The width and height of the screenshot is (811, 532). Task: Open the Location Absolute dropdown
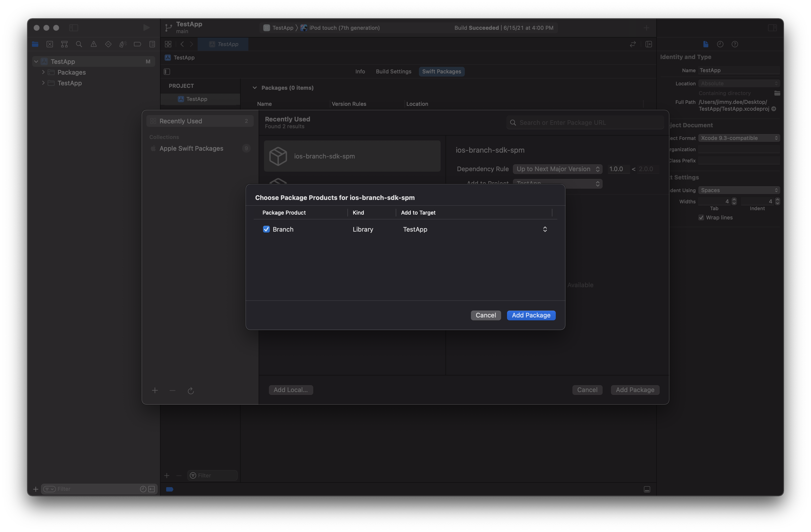(x=739, y=83)
